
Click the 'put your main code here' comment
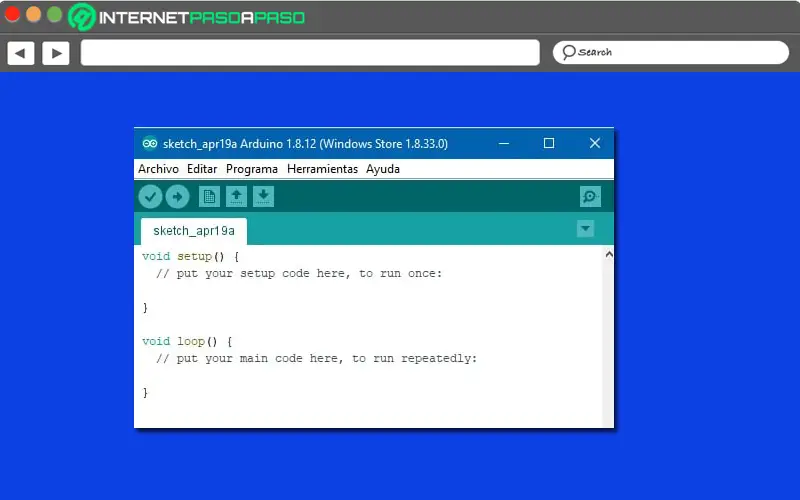[316, 359]
